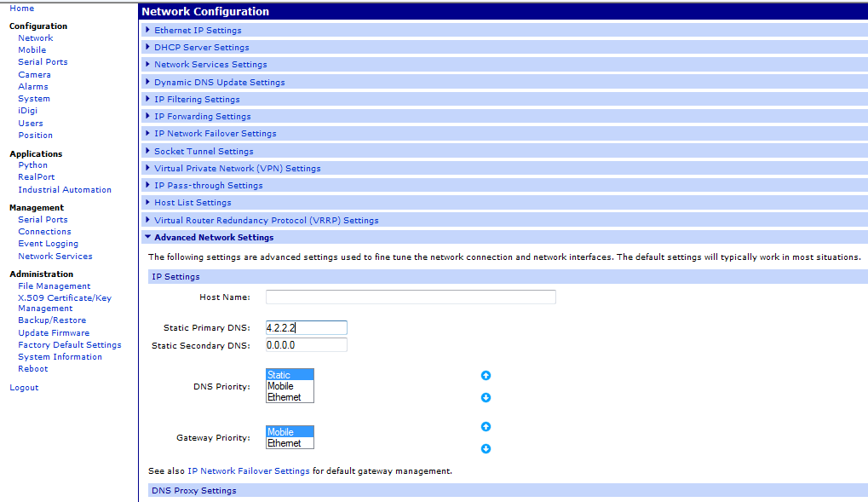This screenshot has height=502, width=868.
Task: Collapse Advanced Network Settings section
Action: point(213,238)
